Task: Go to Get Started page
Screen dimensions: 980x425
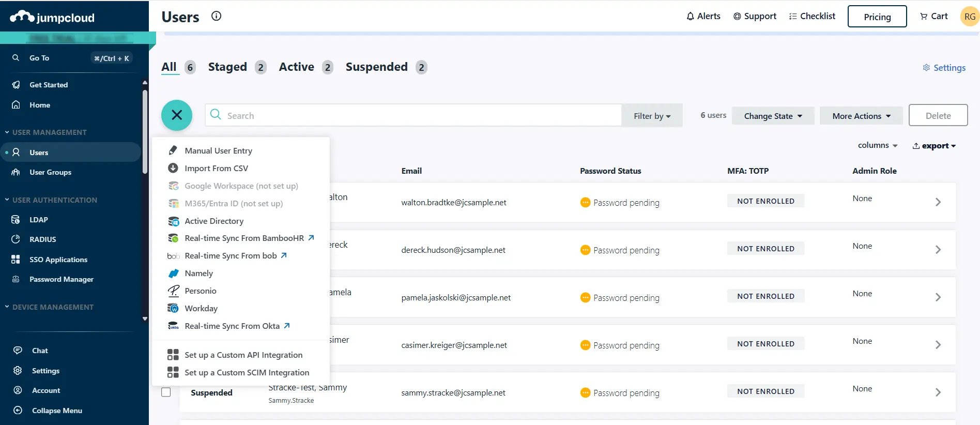Action: pos(49,85)
